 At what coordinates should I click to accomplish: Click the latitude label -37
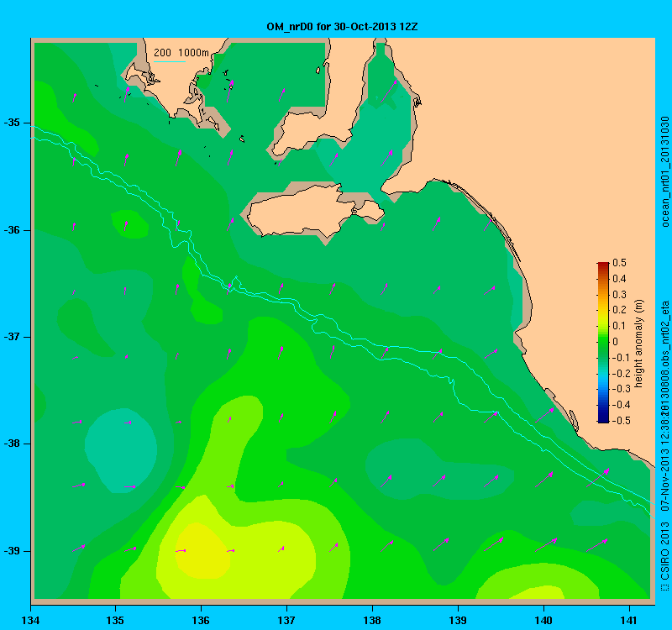[x=13, y=337]
